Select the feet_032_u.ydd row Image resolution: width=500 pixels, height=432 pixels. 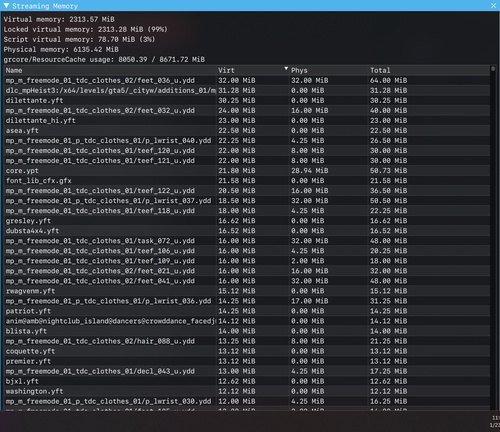(247, 110)
